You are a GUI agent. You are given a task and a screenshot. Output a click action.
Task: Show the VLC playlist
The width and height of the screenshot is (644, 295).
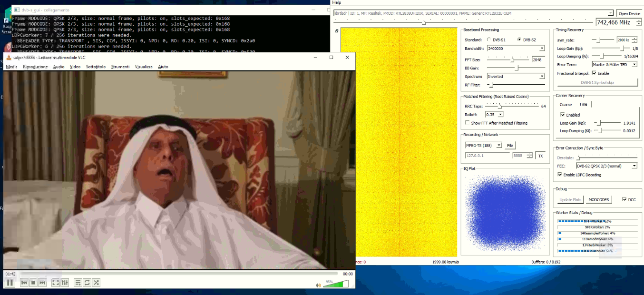[78, 283]
